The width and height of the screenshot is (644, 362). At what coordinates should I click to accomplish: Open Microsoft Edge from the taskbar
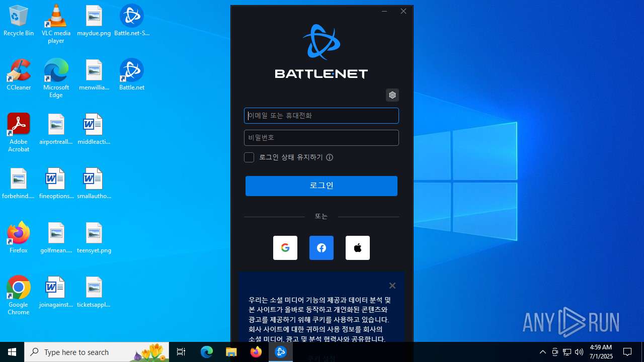click(x=207, y=352)
